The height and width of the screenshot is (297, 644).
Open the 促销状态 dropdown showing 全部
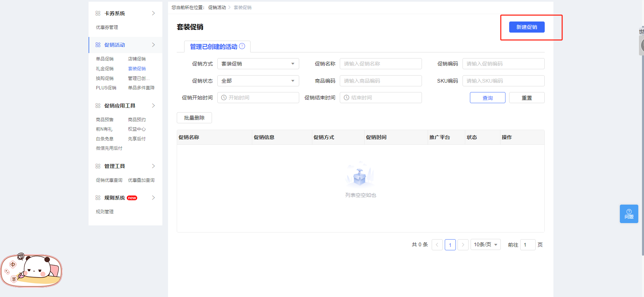pyautogui.click(x=258, y=81)
